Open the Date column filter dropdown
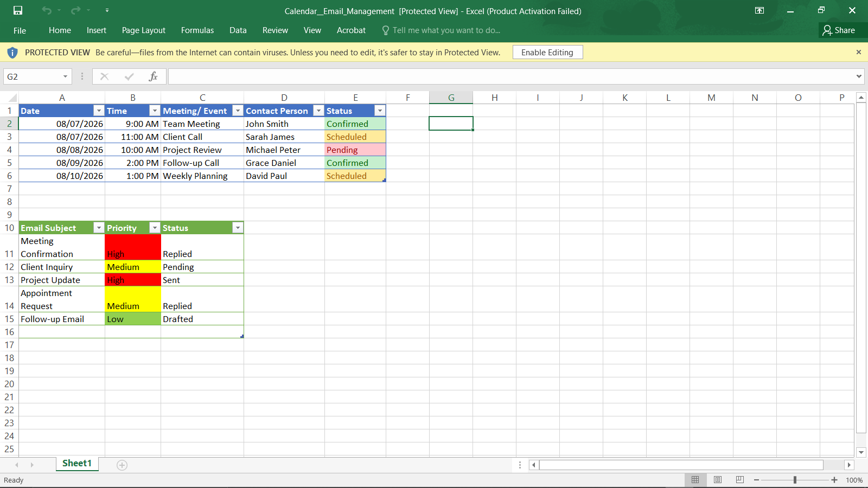868x488 pixels. coord(99,111)
